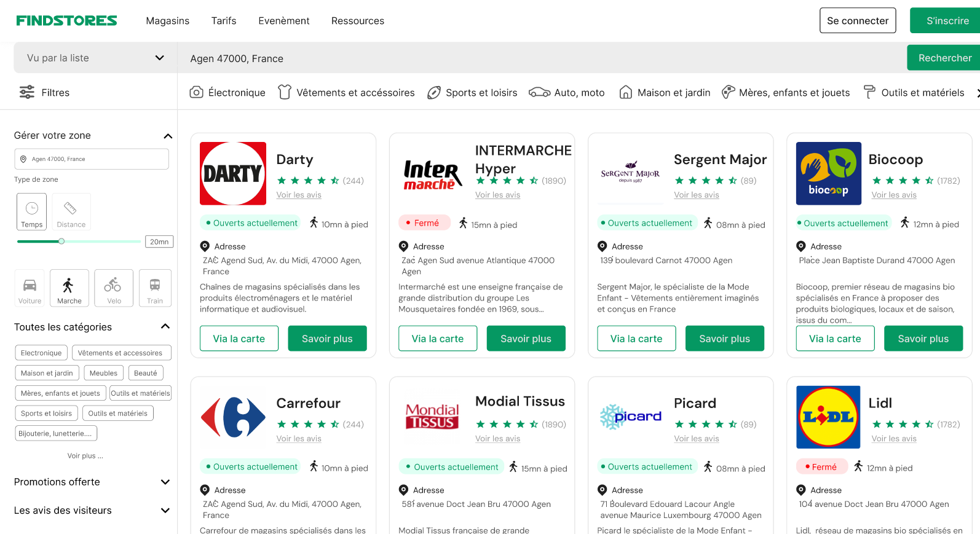980x534 pixels.
Task: Expand Les avis des visiteurs section
Action: click(165, 510)
